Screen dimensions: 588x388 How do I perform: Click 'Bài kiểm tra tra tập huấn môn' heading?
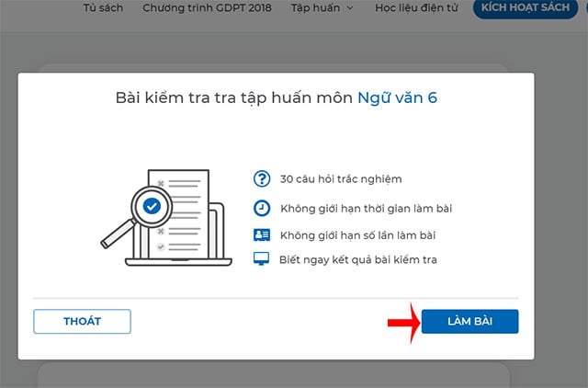(234, 98)
